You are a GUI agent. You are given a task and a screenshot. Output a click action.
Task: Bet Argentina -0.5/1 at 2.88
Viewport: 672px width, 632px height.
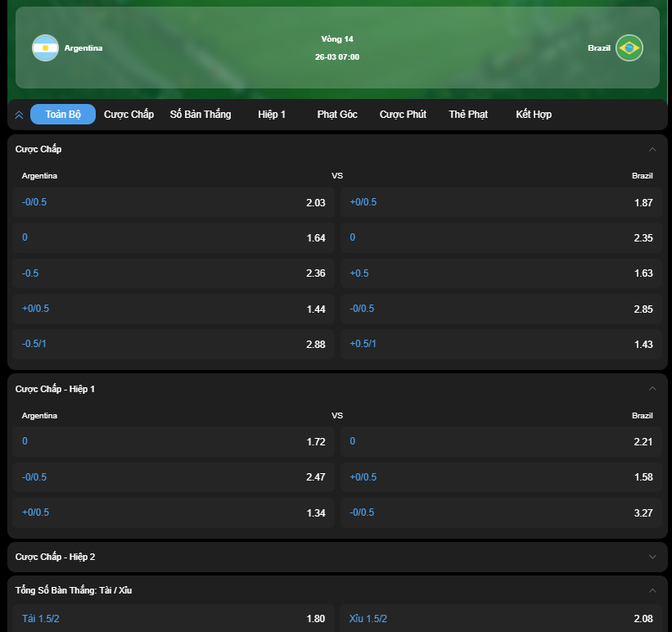pyautogui.click(x=174, y=344)
